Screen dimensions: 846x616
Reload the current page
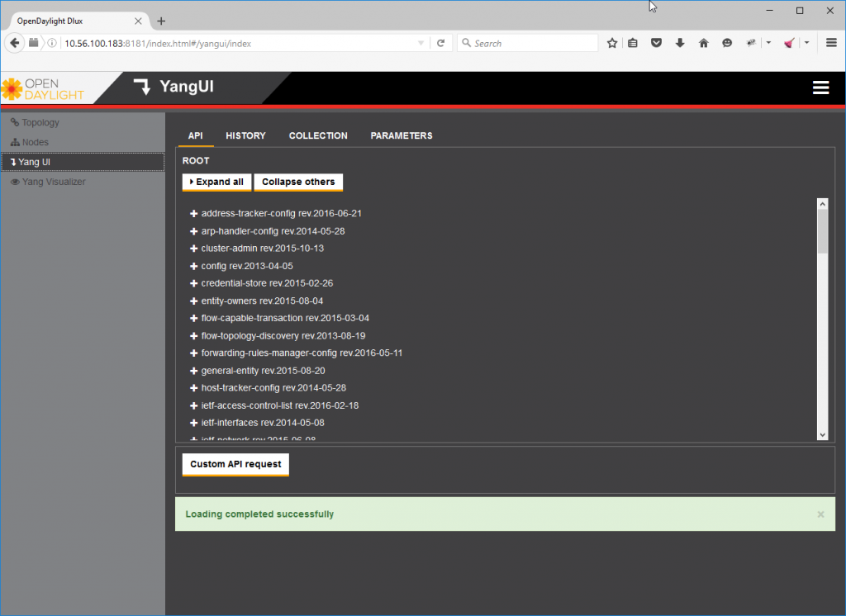[441, 42]
